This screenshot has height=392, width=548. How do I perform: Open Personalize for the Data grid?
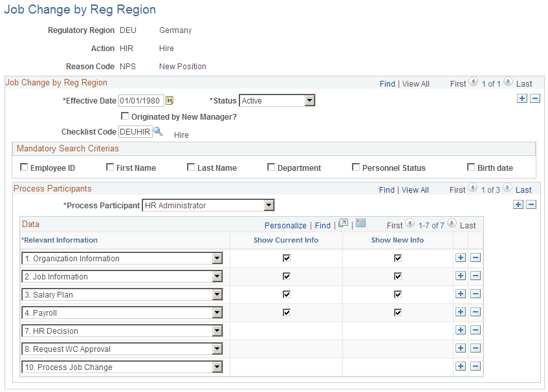coord(285,225)
